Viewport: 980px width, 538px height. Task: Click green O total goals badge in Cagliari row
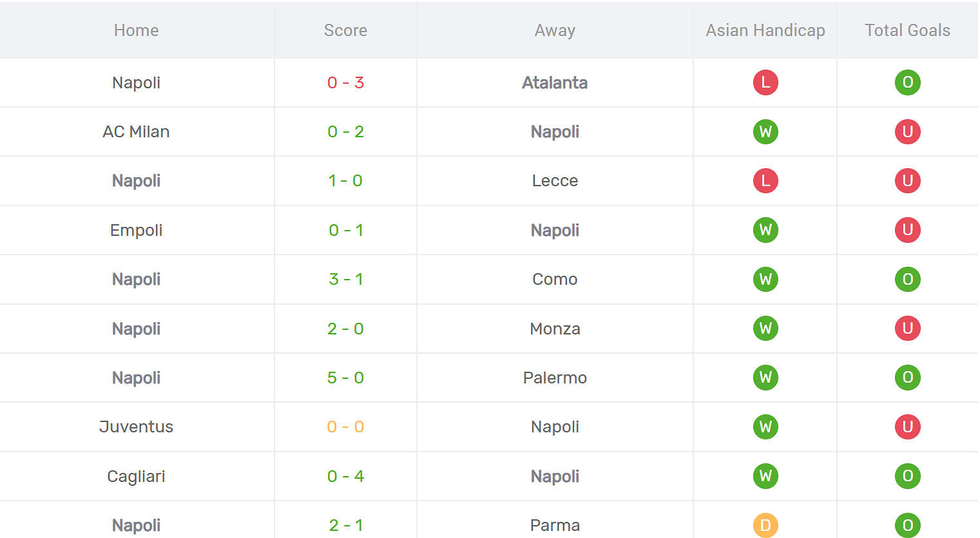tap(907, 476)
